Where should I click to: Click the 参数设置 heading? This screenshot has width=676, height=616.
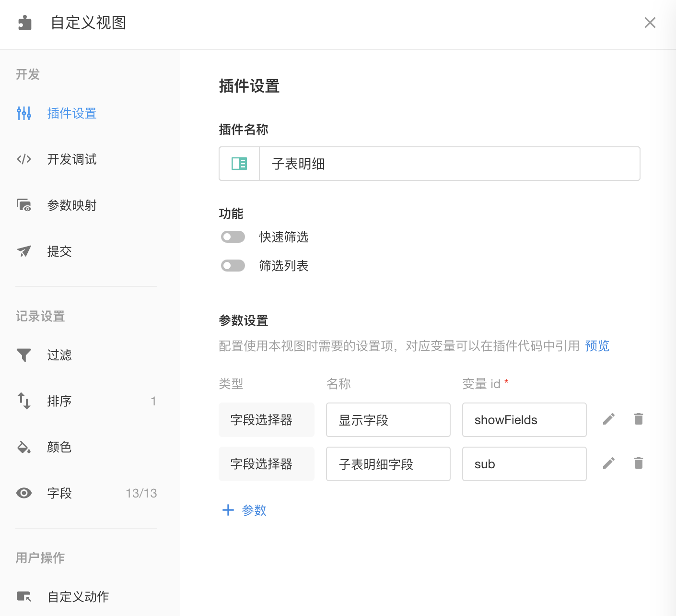click(244, 320)
